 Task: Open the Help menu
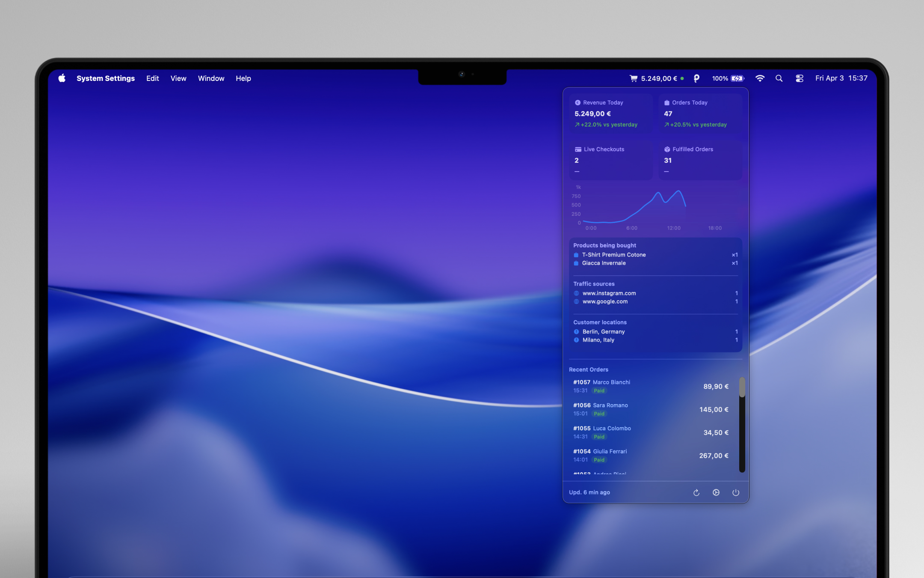[x=243, y=78]
